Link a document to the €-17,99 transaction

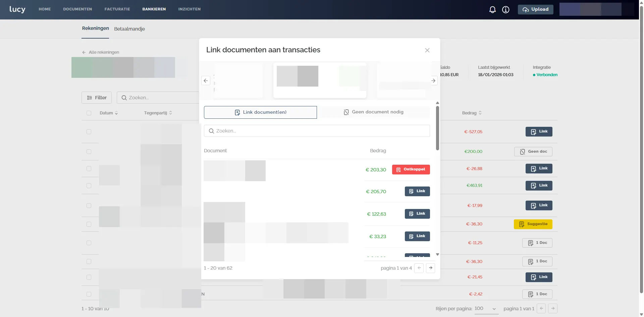(x=539, y=206)
